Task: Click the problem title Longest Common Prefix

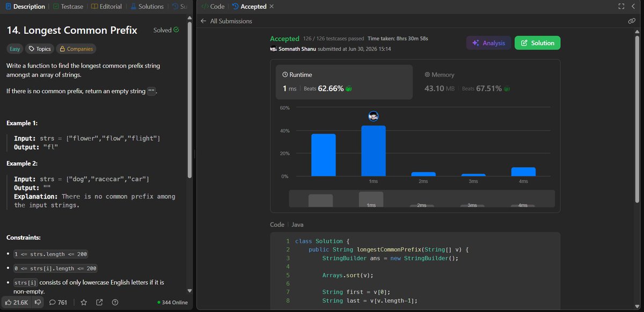Action: click(72, 31)
